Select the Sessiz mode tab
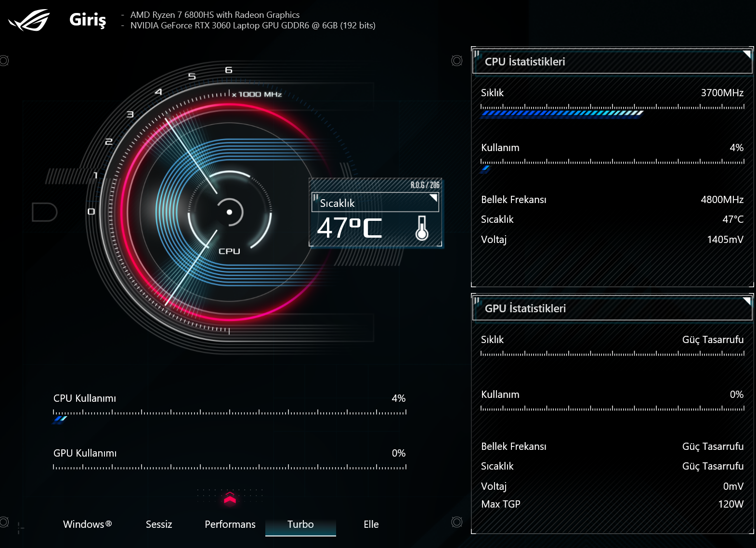This screenshot has width=756, height=548. [159, 524]
